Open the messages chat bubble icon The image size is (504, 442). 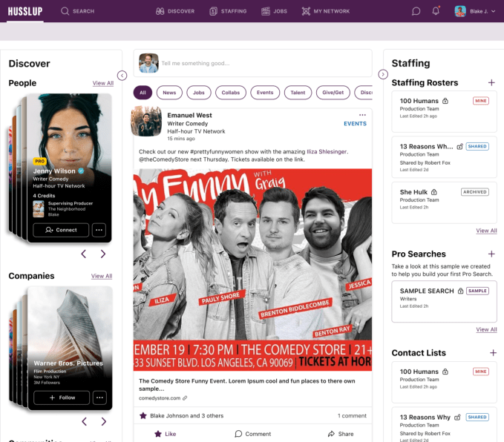416,11
